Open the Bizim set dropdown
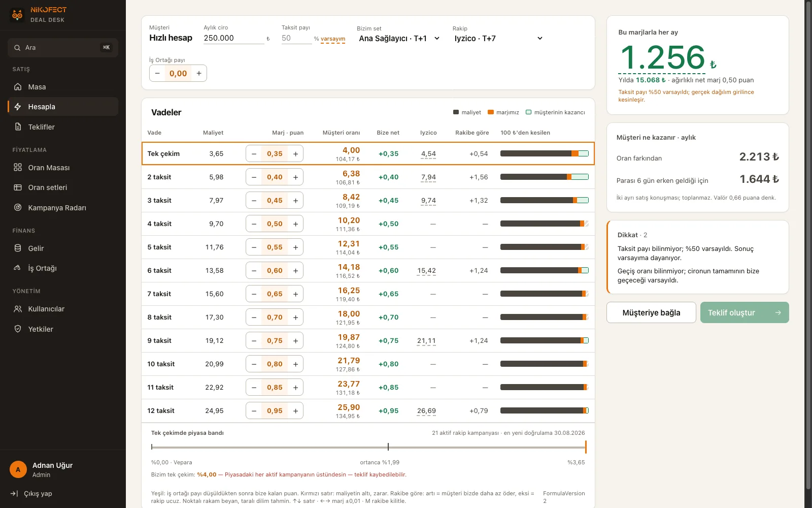 point(399,39)
